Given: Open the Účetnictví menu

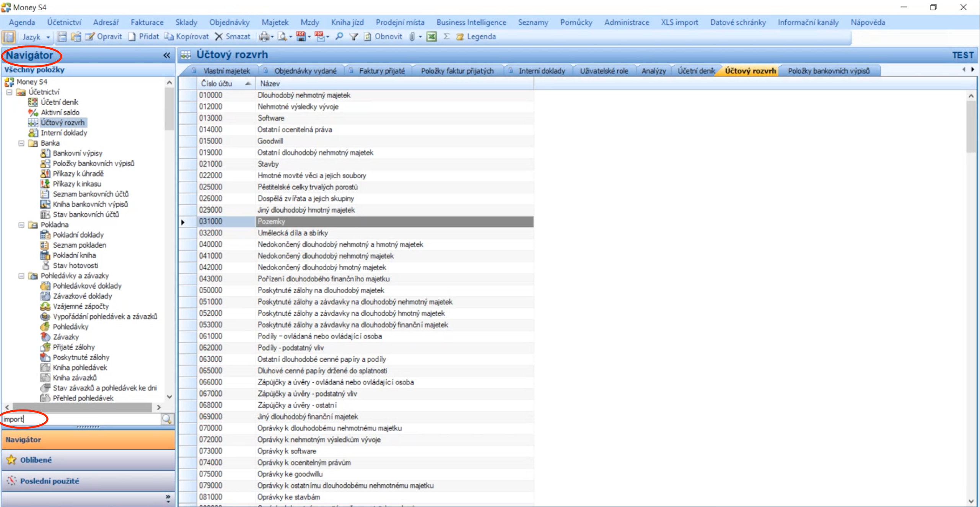Looking at the screenshot, I should (x=64, y=22).
